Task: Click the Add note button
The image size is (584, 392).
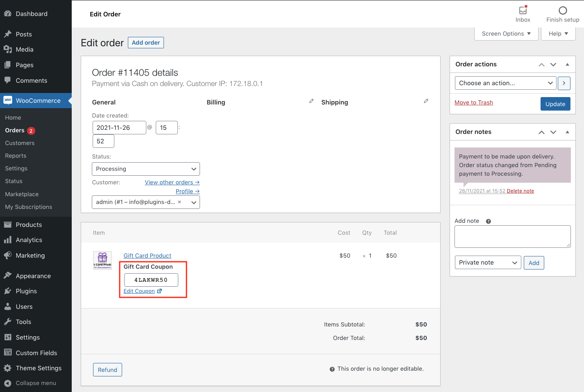Action: pyautogui.click(x=534, y=263)
